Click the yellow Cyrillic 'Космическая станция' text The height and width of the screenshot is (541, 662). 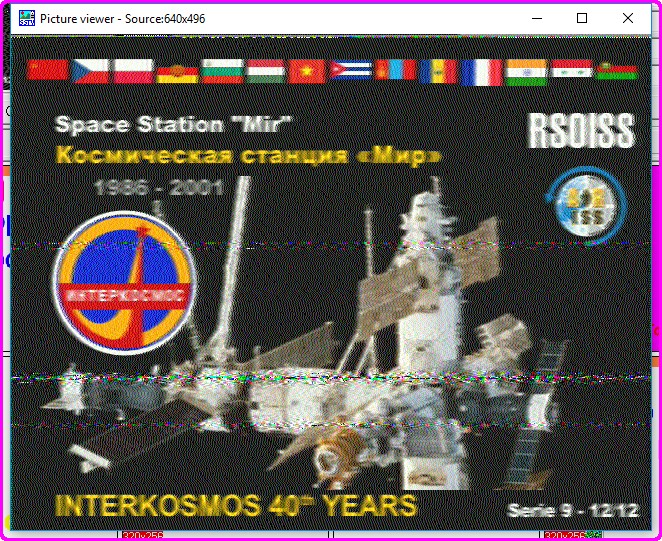[247, 155]
